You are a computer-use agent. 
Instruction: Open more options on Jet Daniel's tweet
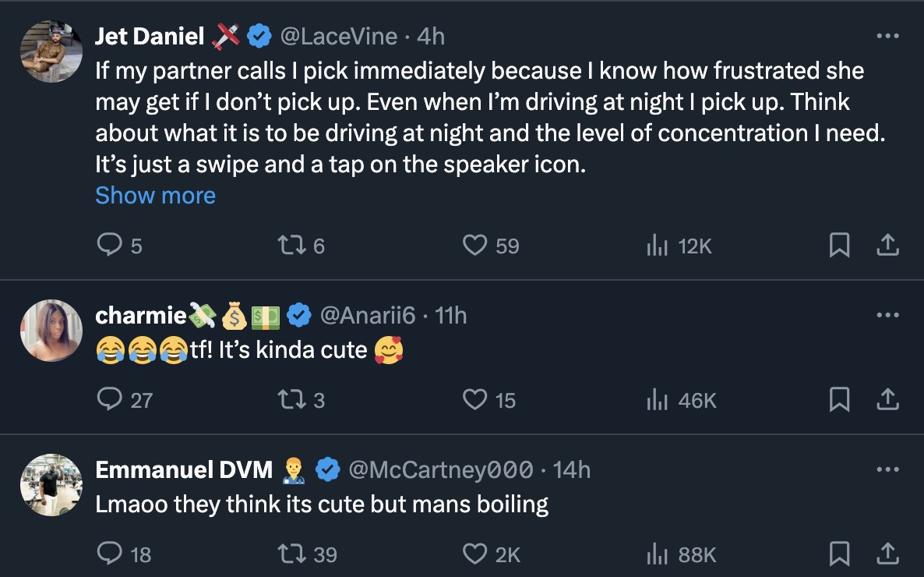pos(887,36)
